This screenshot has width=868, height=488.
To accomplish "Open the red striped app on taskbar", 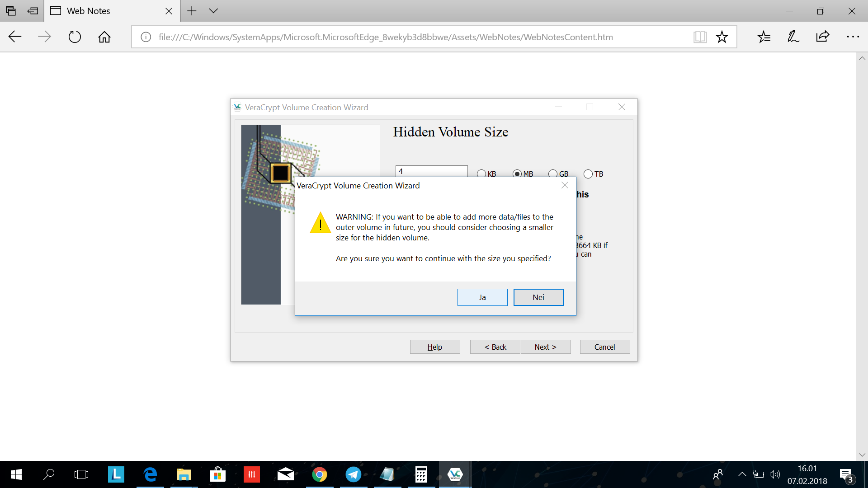I will (x=252, y=474).
